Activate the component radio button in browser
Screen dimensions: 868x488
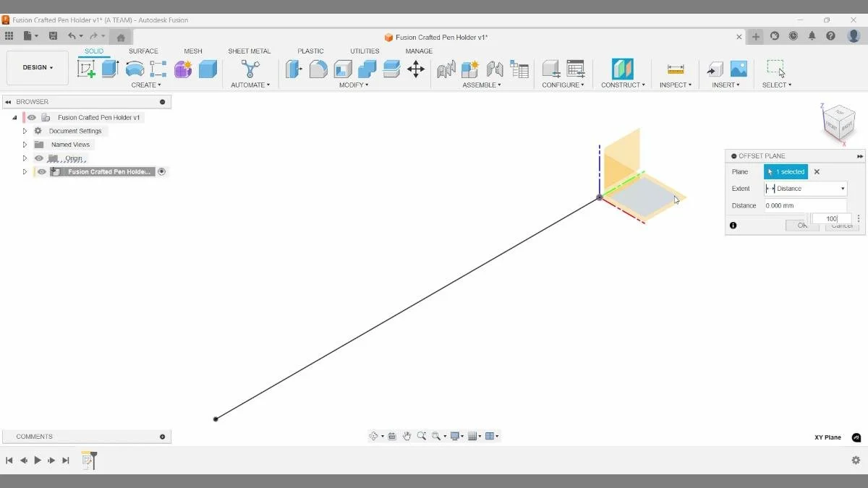click(162, 171)
